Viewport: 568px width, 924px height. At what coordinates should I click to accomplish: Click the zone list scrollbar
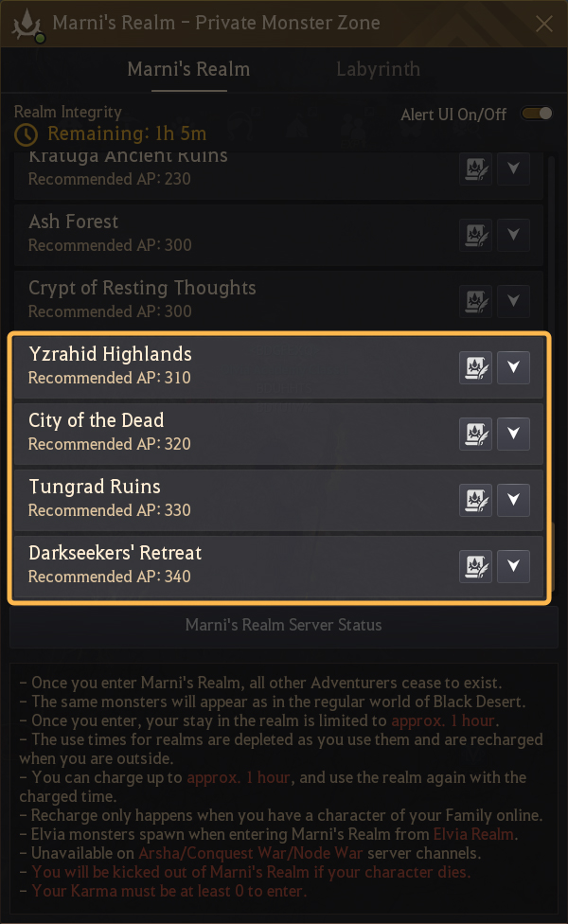tap(553, 331)
